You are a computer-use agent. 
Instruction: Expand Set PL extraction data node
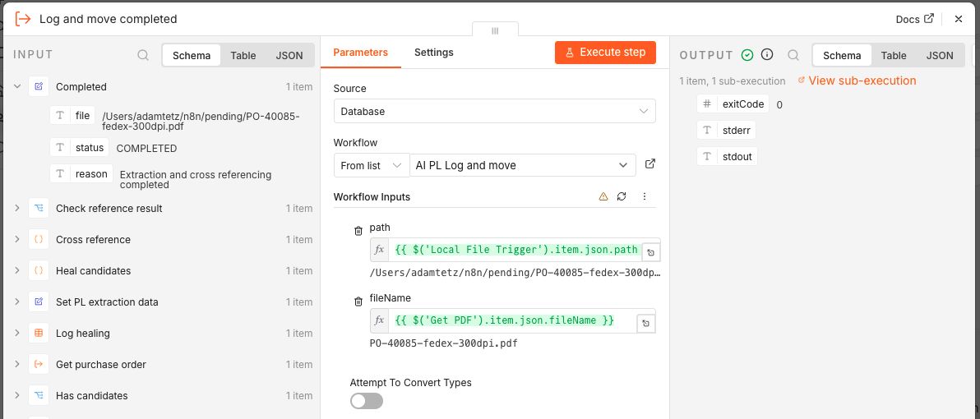click(17, 302)
